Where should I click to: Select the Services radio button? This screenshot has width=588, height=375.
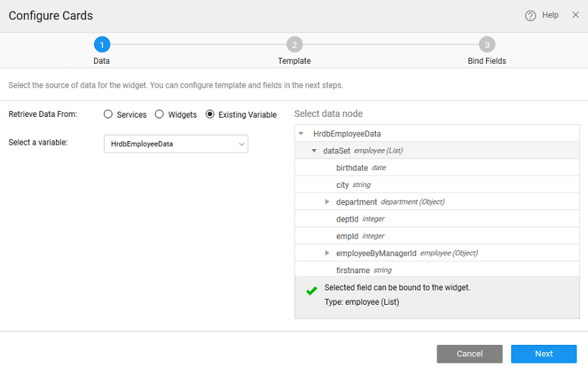108,114
